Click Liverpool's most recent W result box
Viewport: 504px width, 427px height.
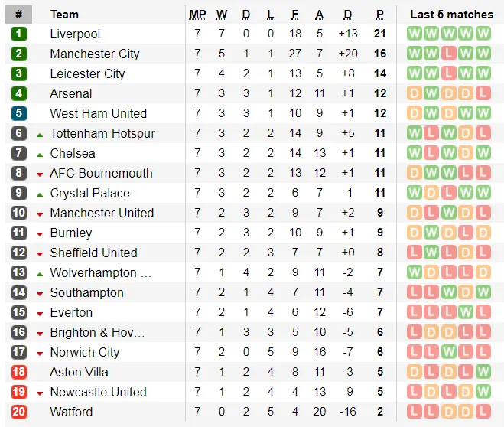pyautogui.click(x=483, y=34)
